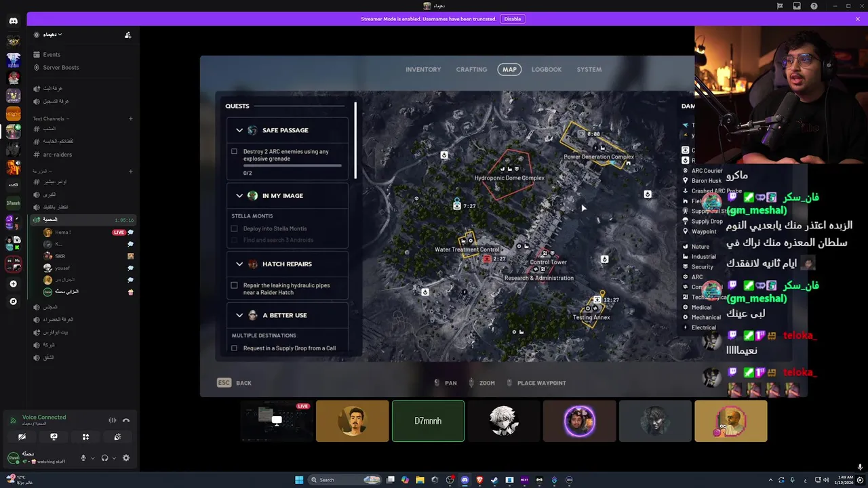Click the Quests panel scrollbar

355,140
